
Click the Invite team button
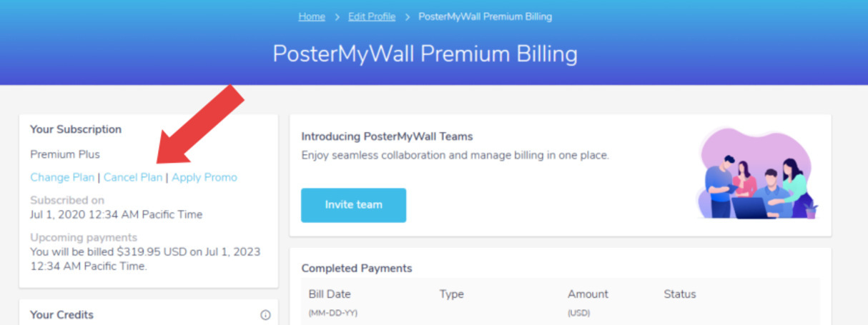pyautogui.click(x=353, y=205)
